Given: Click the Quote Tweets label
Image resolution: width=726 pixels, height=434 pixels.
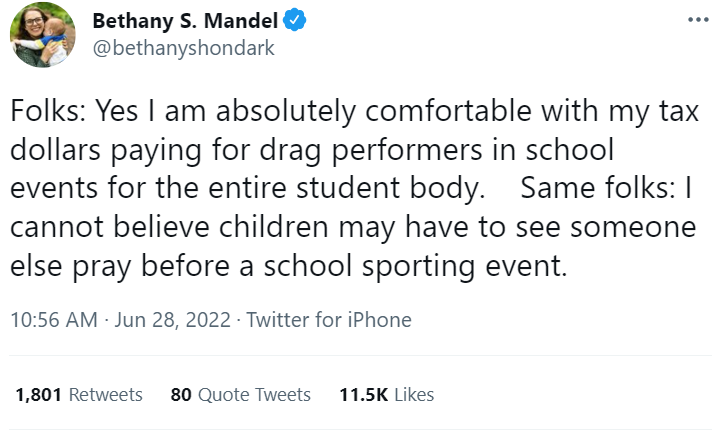Looking at the screenshot, I should point(254,394).
